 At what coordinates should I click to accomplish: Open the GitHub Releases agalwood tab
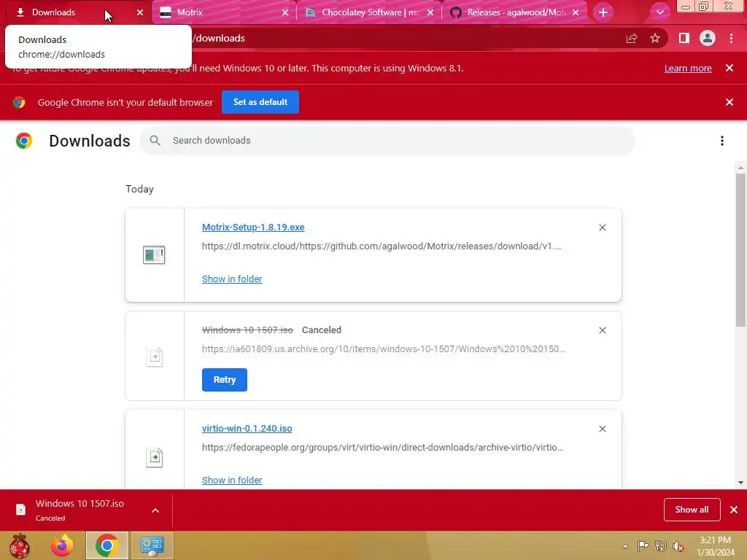tap(513, 12)
